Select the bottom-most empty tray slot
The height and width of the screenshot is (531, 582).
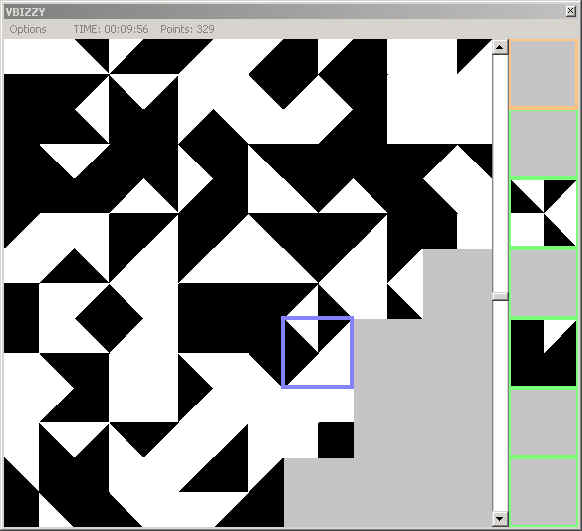(x=543, y=492)
